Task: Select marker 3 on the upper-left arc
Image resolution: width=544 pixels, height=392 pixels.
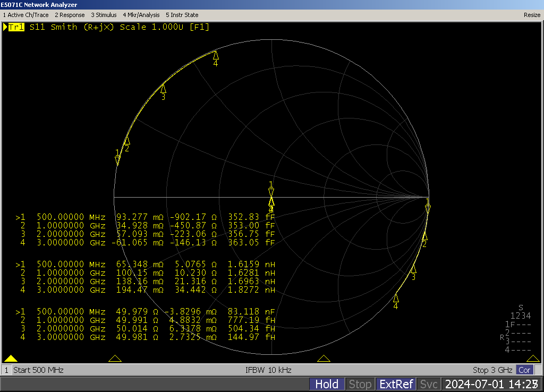Action: pyautogui.click(x=163, y=89)
